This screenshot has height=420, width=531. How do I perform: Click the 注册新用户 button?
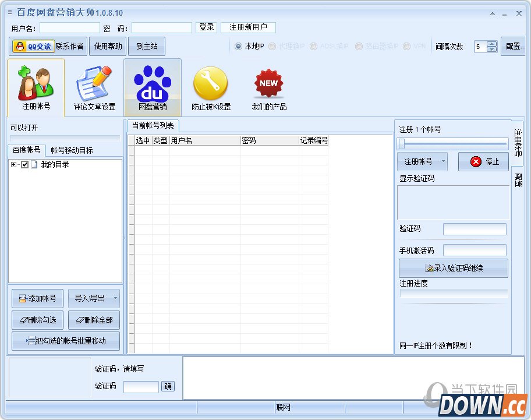248,27
